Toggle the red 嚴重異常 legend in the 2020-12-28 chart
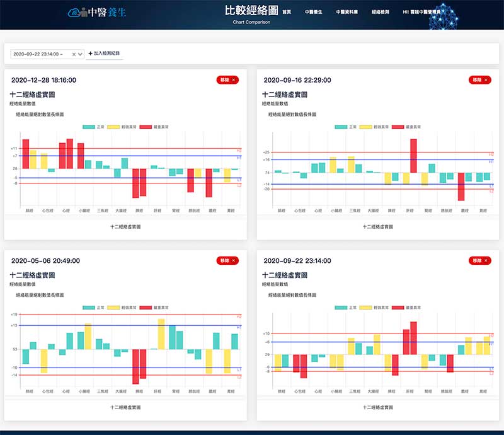The image size is (504, 435). click(x=154, y=127)
